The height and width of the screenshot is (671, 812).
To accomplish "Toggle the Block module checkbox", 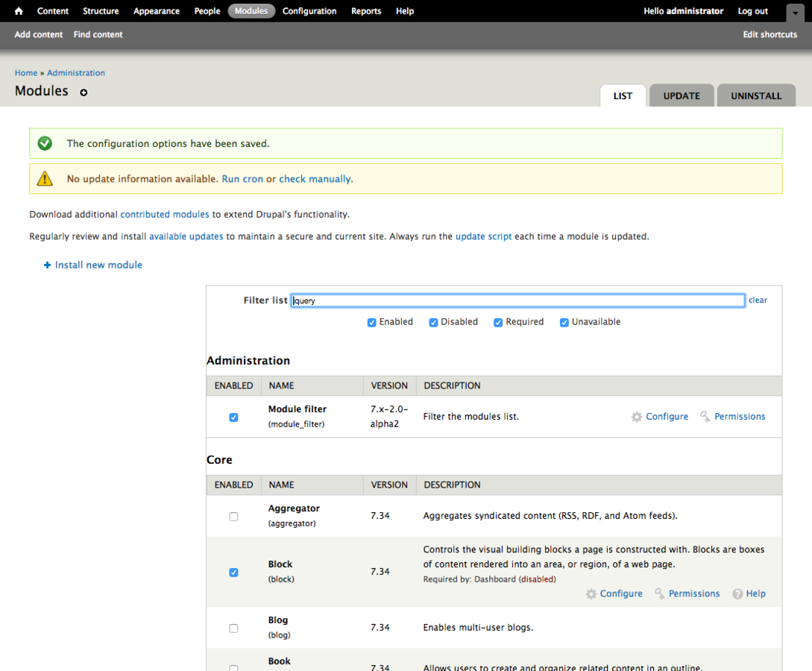I will 233,573.
